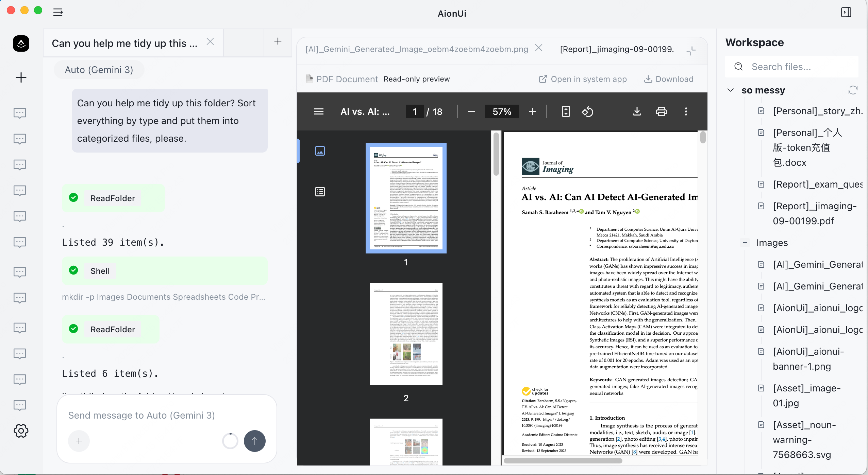
Task: Select thumbnails view icon in PDF sidebar
Action: [320, 151]
